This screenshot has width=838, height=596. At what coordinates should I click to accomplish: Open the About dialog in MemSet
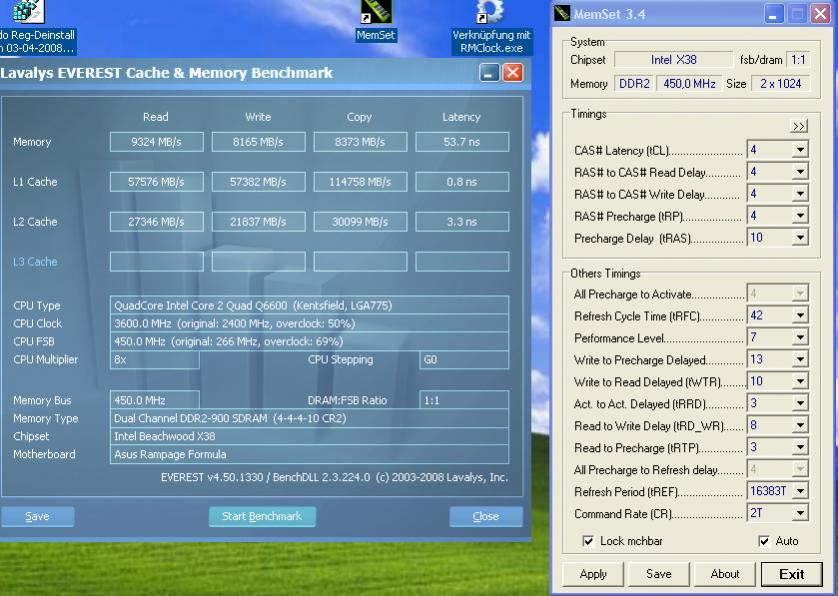click(x=725, y=574)
